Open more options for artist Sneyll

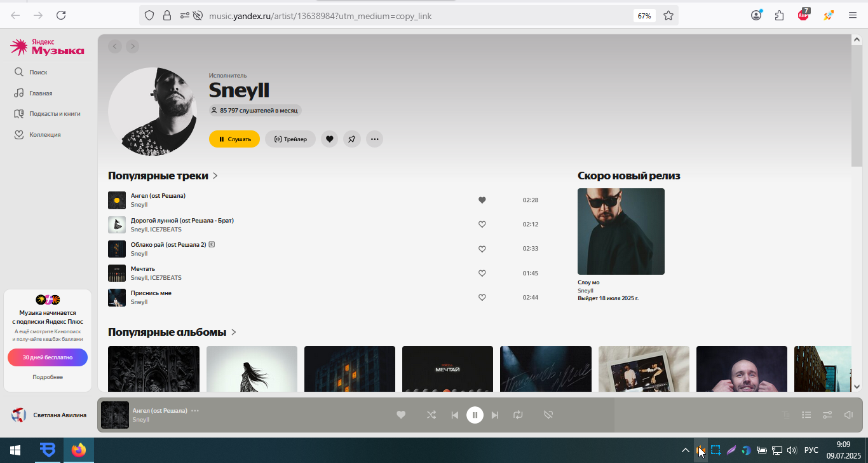[374, 139]
